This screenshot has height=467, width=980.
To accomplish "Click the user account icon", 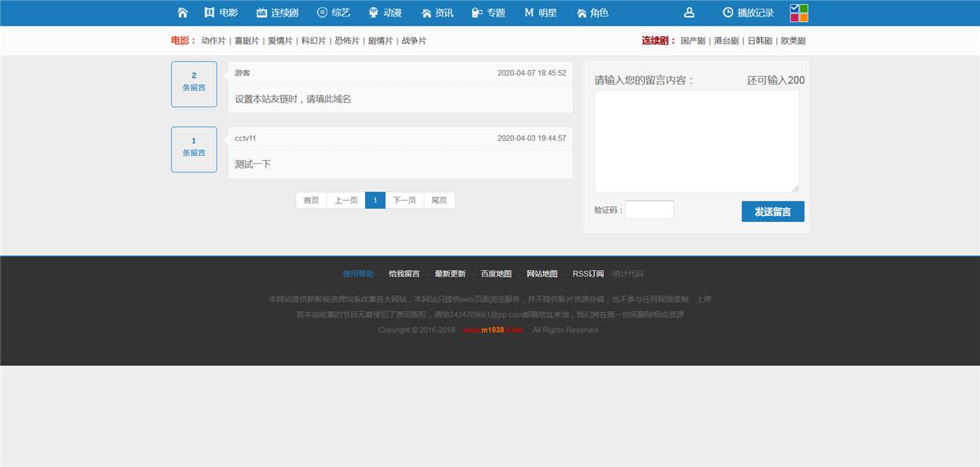I will (689, 13).
